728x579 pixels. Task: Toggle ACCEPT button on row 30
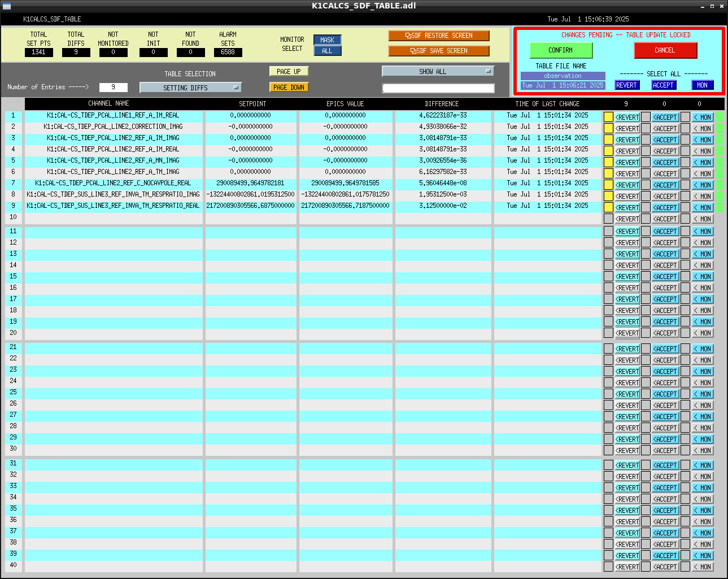pos(665,451)
